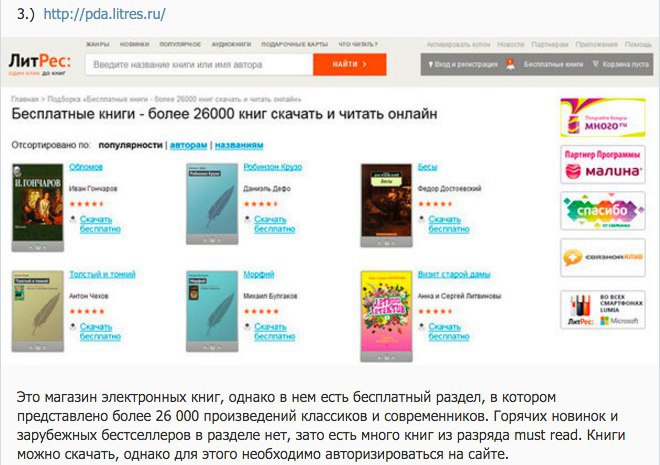Click download icon next to Обломов
The width and height of the screenshot is (660, 465).
(73, 219)
